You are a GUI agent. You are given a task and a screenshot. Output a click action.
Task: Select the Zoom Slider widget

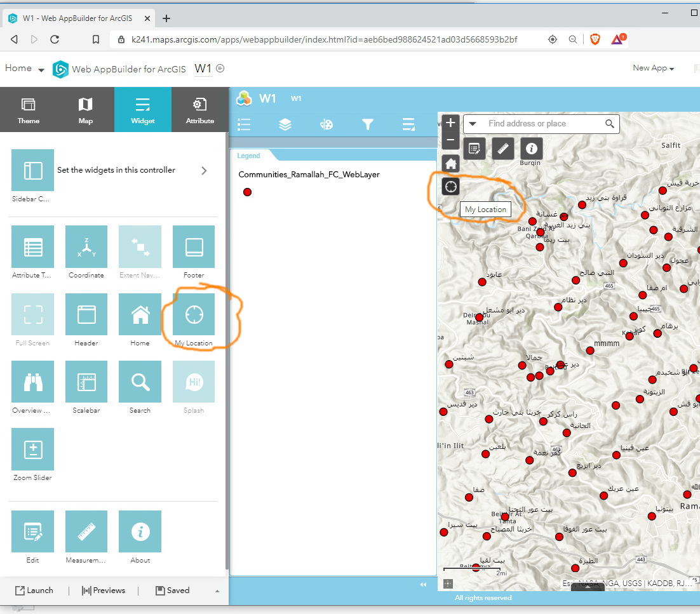(32, 449)
